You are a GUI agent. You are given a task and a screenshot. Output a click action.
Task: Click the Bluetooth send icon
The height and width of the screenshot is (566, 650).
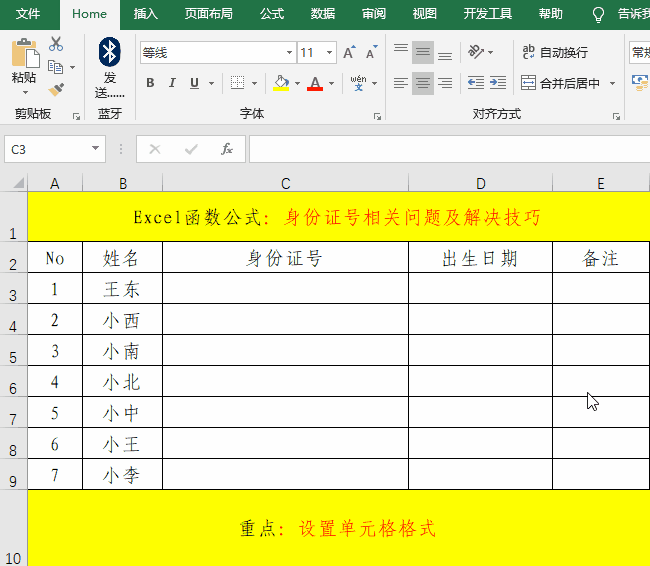109,52
